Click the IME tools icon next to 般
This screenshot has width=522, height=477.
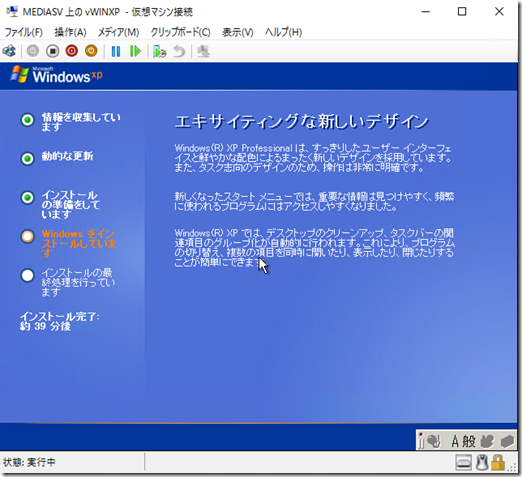(x=487, y=441)
